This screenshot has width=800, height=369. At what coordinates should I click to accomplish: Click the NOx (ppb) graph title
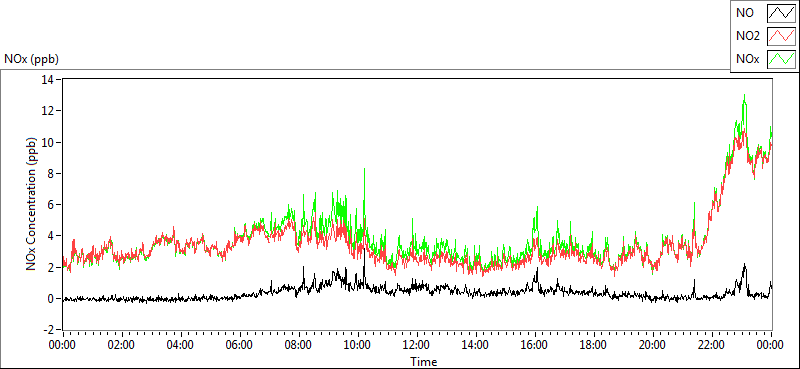click(32, 59)
